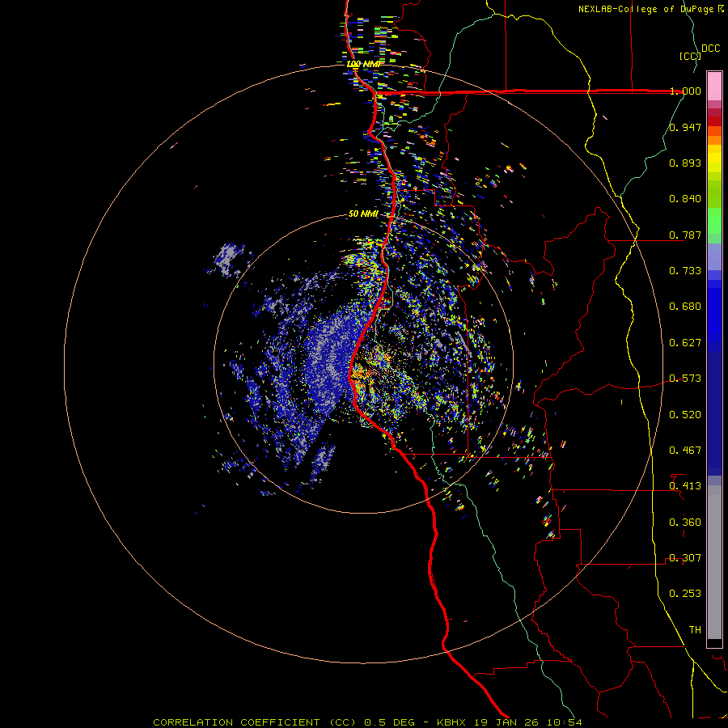728x728 pixels.
Task: Click the 100 NMI range ring label
Action: (x=363, y=64)
